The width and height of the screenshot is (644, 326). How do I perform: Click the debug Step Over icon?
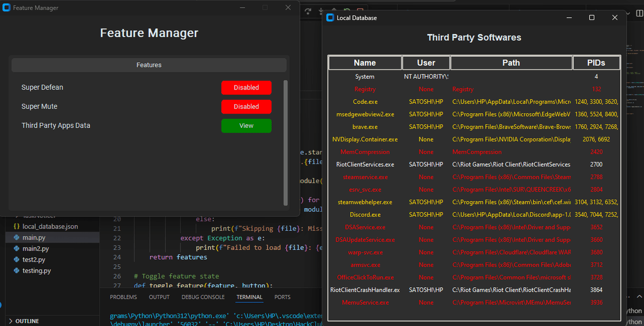click(x=308, y=11)
